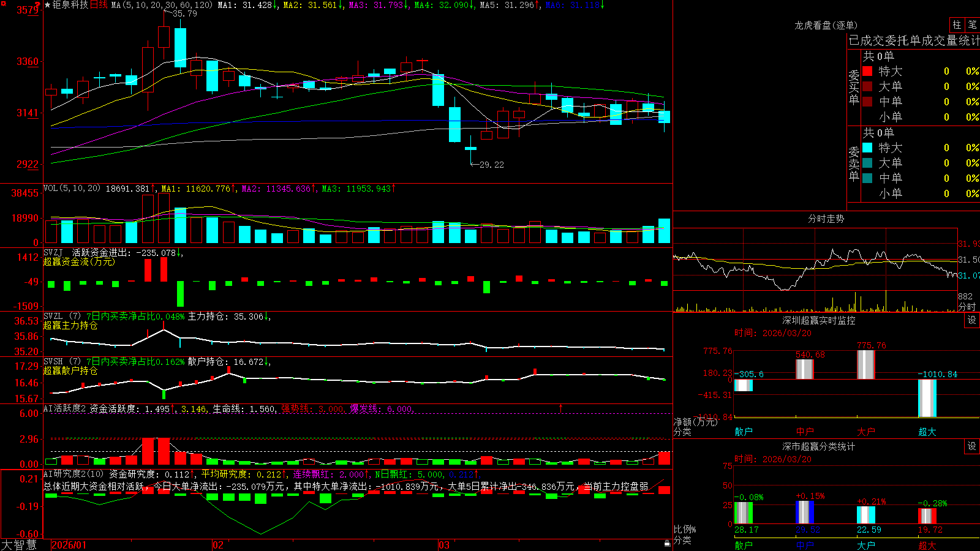980x551 pixels.
Task: Click the SVSH (7) indicator name
Action: tap(62, 362)
